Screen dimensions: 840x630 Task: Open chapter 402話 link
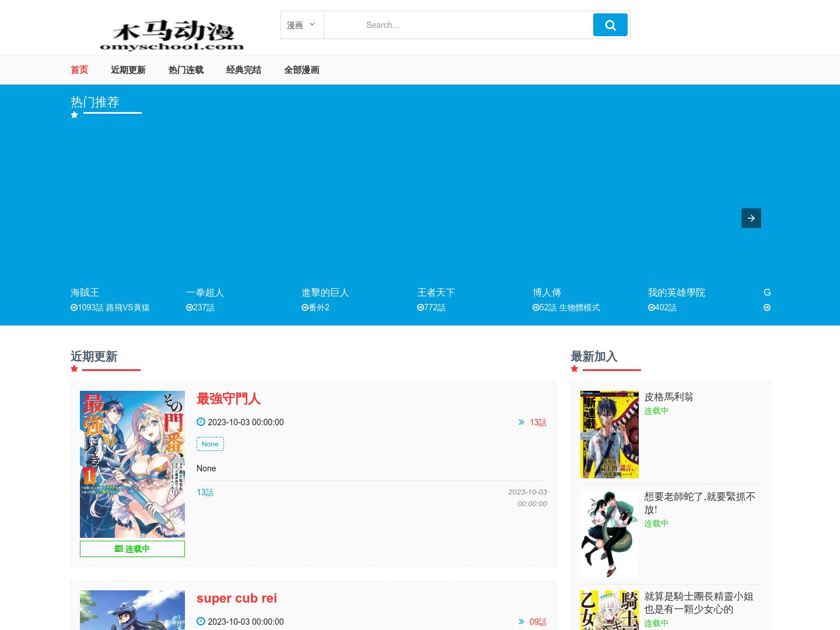tap(666, 307)
